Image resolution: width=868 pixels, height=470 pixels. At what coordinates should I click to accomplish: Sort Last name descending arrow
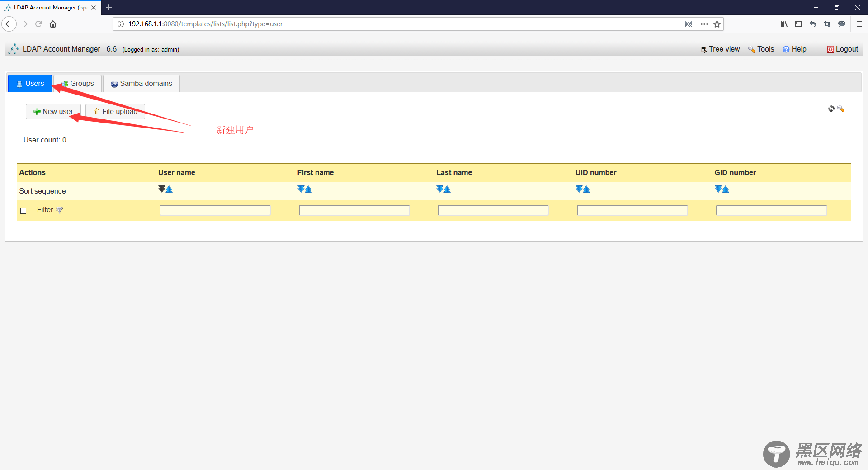pos(440,189)
